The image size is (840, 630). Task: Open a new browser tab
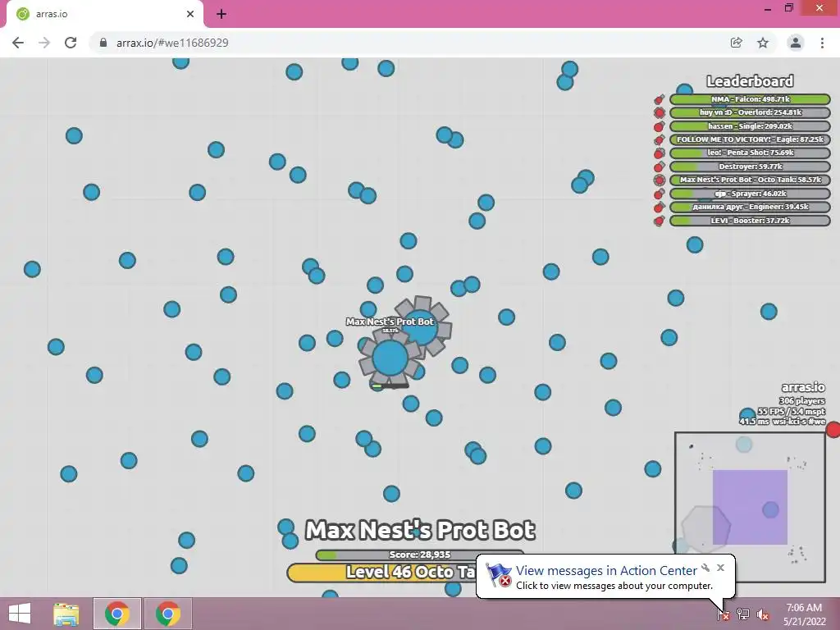click(x=221, y=14)
